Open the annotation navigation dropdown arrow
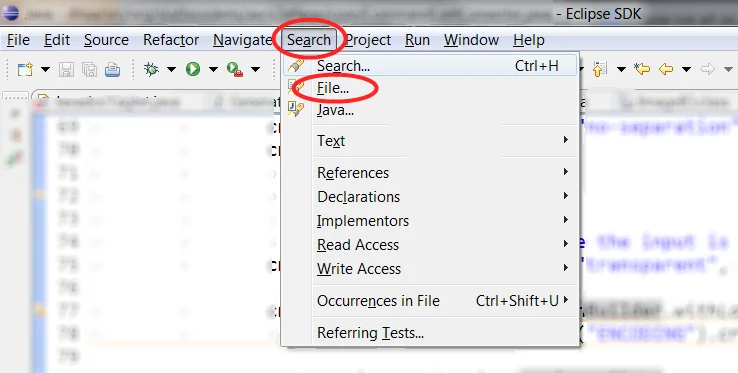This screenshot has height=373, width=738. click(x=621, y=69)
